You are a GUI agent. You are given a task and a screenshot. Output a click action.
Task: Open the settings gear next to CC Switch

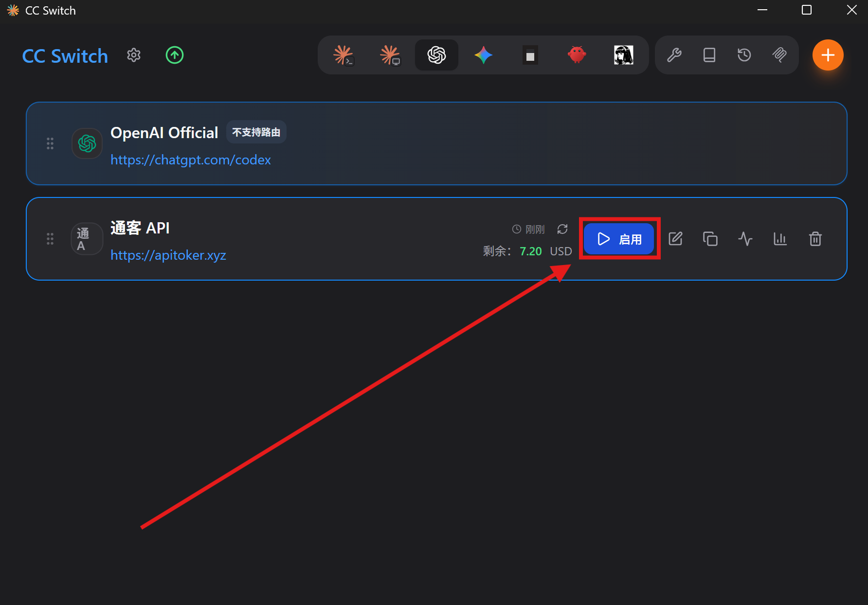(x=134, y=55)
